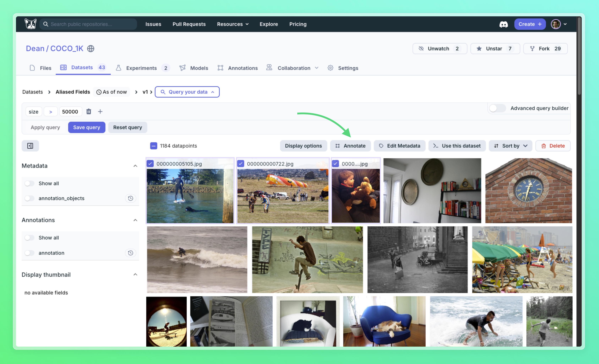Viewport: 599px width, 364px height.
Task: Click the public globe icon near COCO_1K
Action: click(91, 49)
